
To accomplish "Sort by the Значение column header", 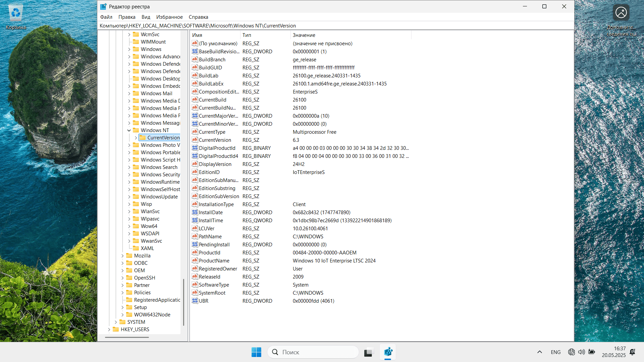I will point(351,35).
